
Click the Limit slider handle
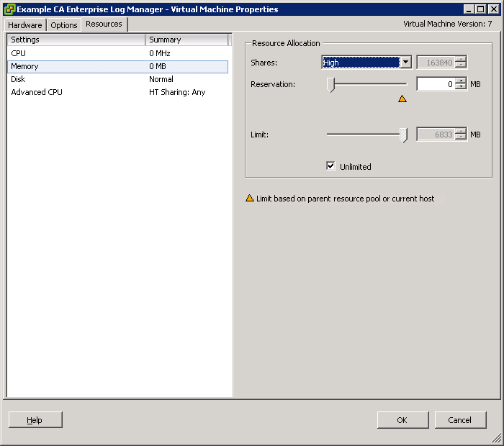404,135
